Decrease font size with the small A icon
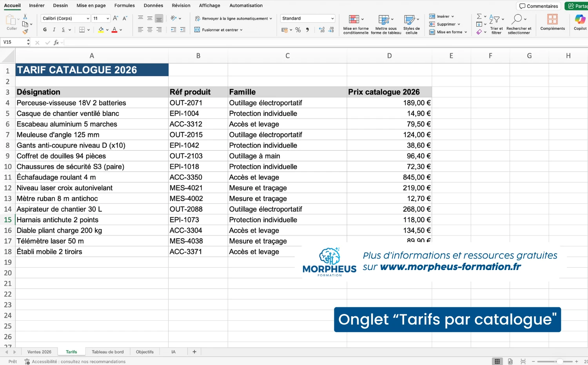This screenshot has width=588, height=365. [x=125, y=18]
